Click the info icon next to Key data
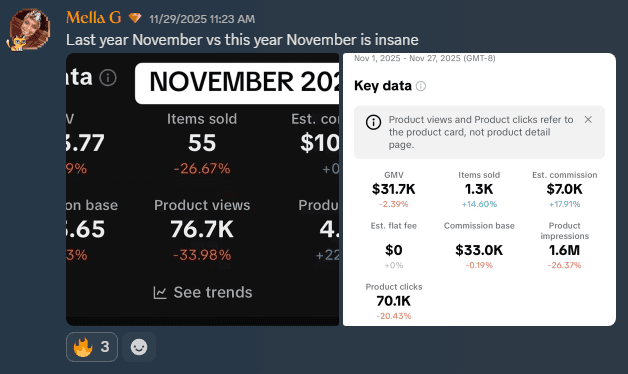The image size is (628, 374). tap(421, 86)
